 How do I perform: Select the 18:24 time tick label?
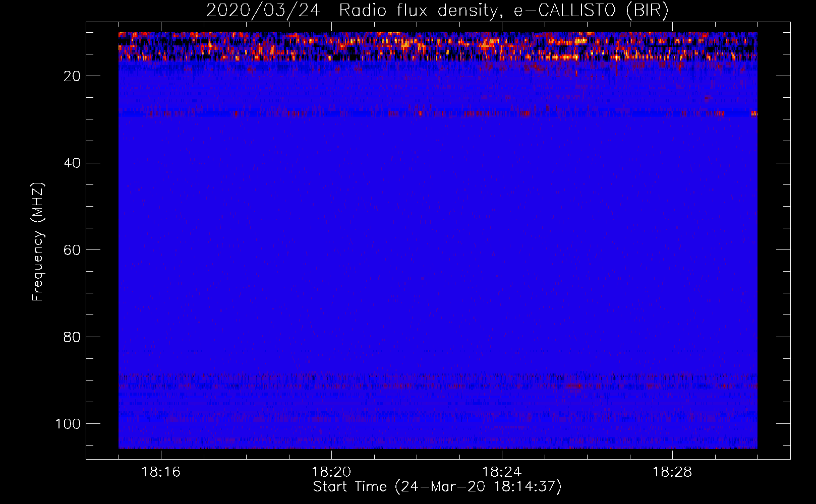pyautogui.click(x=502, y=472)
